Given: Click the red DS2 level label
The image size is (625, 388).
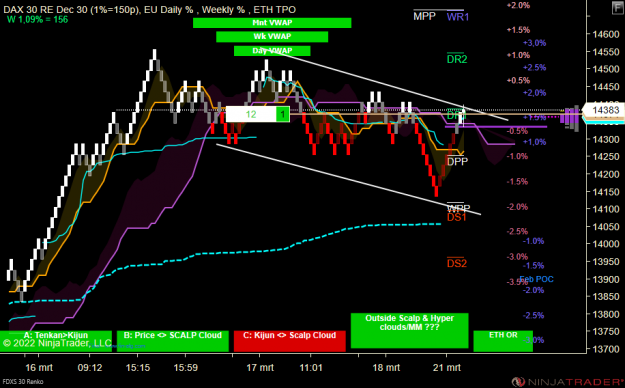Looking at the screenshot, I should pyautogui.click(x=457, y=264).
